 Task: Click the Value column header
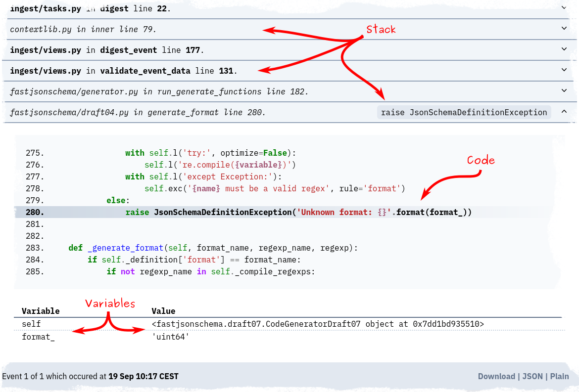163,311
